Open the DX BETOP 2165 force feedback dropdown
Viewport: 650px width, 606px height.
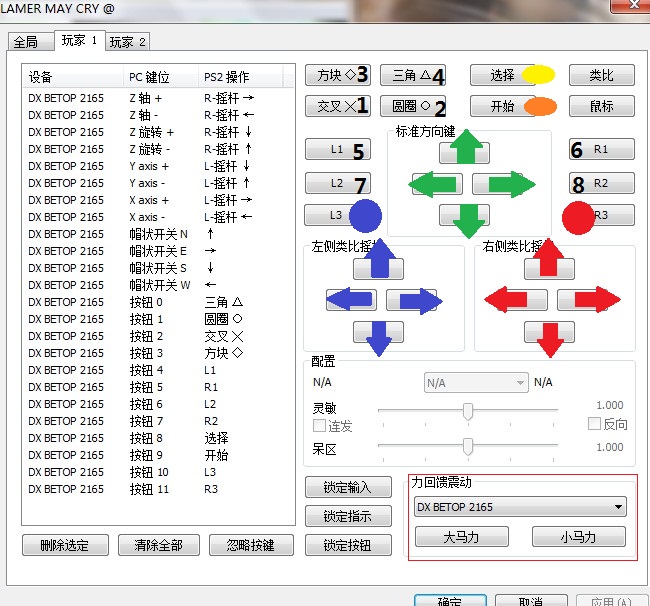coord(520,507)
